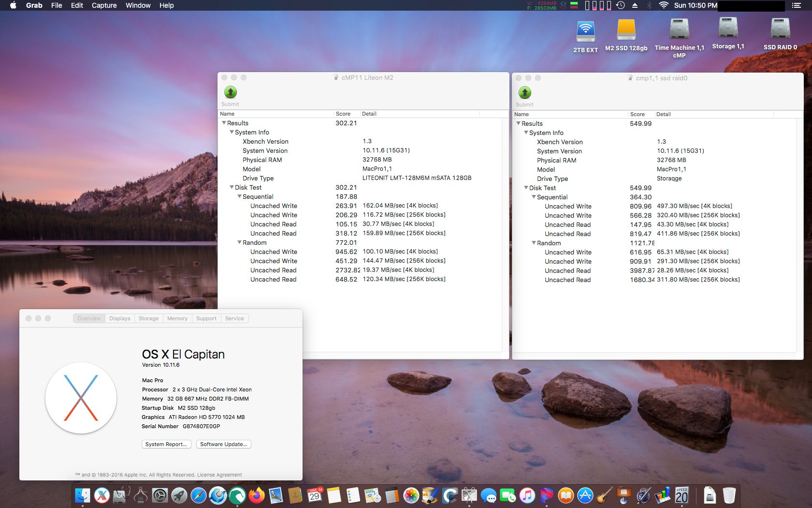
Task: Launch Firefox from the Dock
Action: pos(257,495)
